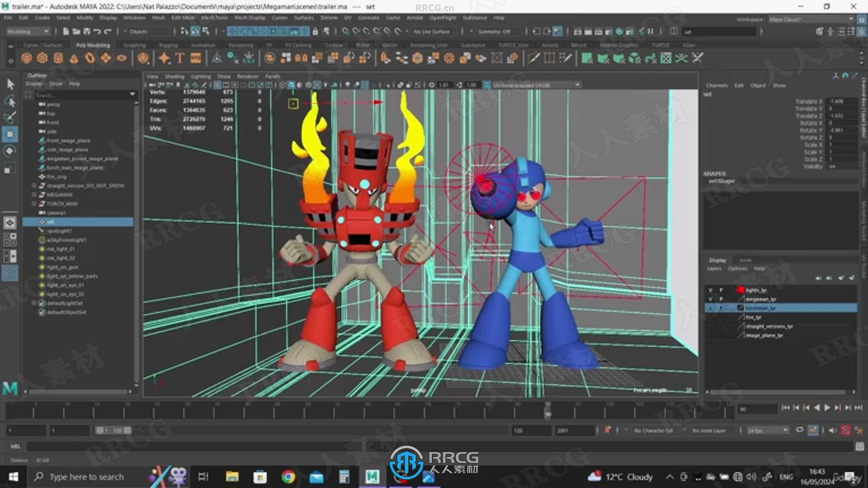Toggle visibility V of the torchman_lyr layer

tap(710, 308)
